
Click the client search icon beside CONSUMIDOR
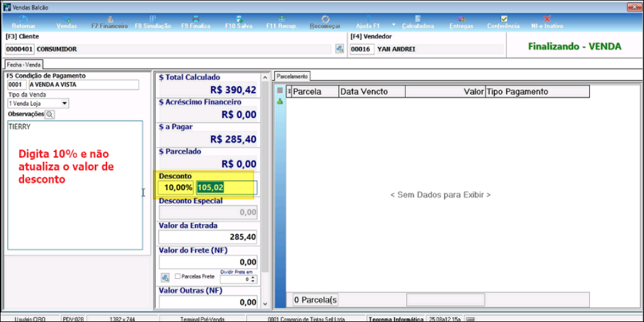tap(339, 49)
